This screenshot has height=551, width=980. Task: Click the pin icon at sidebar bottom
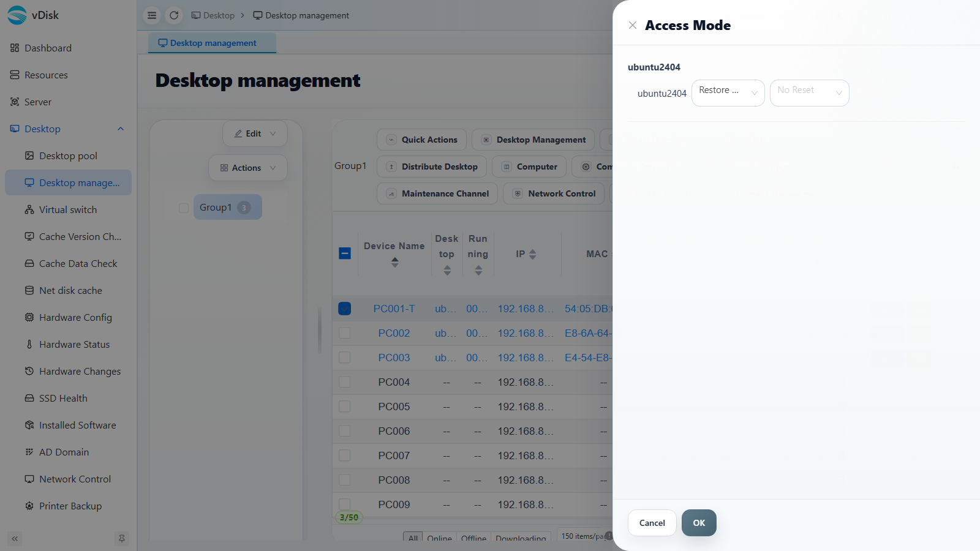[122, 539]
